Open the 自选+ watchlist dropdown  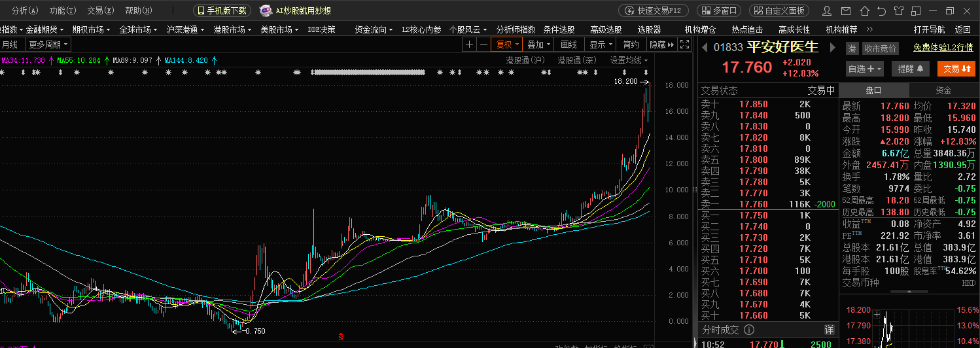[x=865, y=68]
